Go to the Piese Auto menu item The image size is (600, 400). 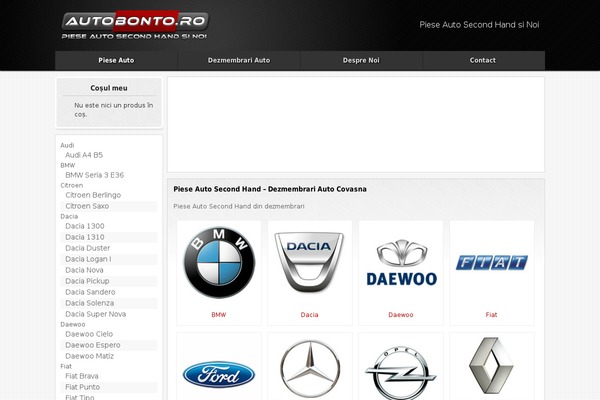point(116,60)
